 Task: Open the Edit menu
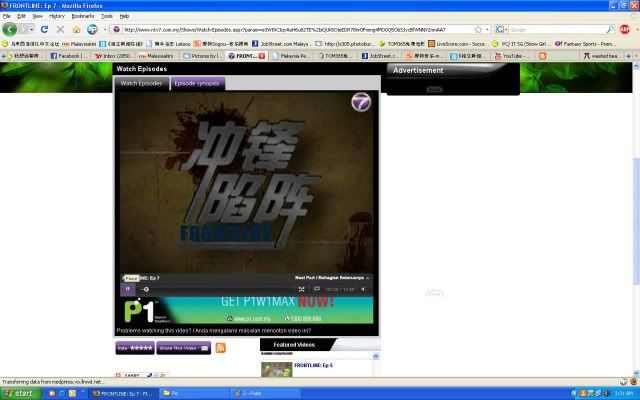tap(21, 16)
